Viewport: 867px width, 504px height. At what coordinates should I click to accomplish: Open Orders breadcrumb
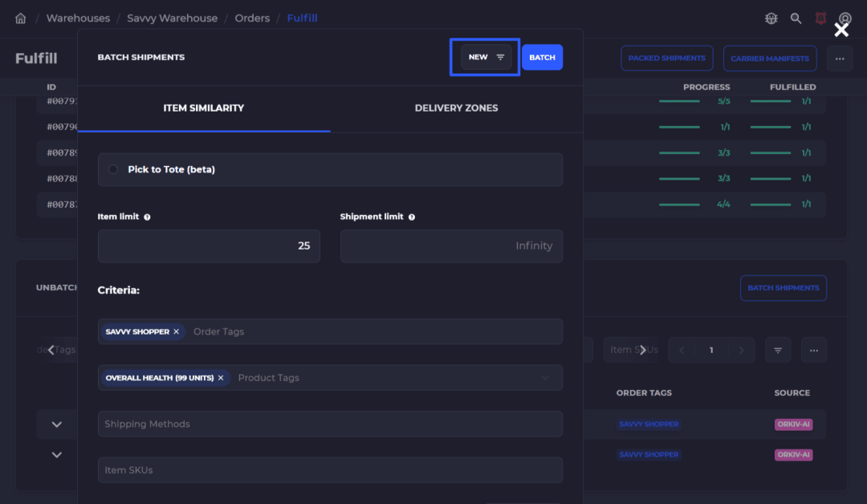252,18
